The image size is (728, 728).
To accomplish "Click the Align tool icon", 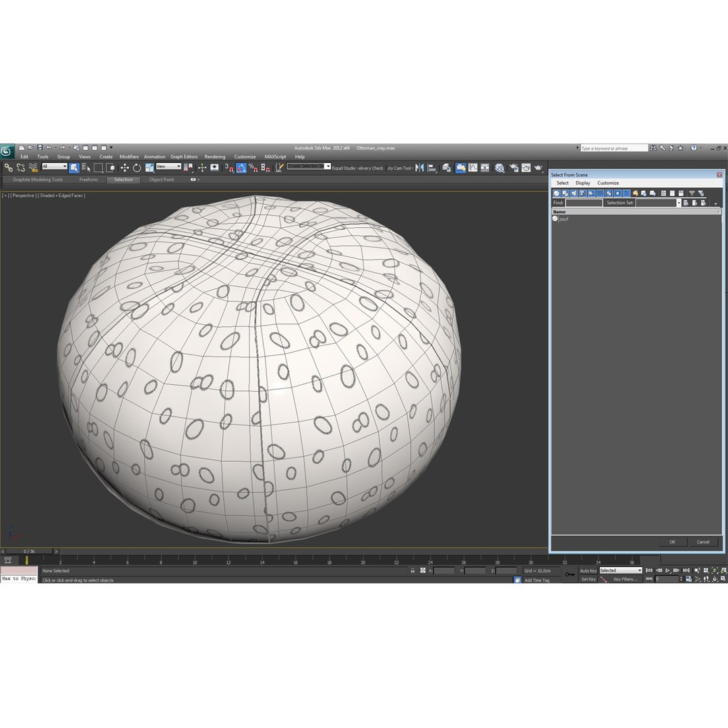I will (432, 168).
